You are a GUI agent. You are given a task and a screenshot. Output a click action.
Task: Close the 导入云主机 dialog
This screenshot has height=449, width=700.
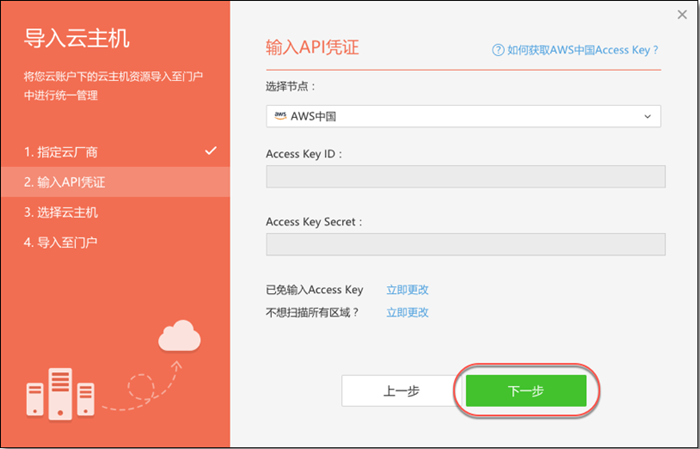(680, 13)
